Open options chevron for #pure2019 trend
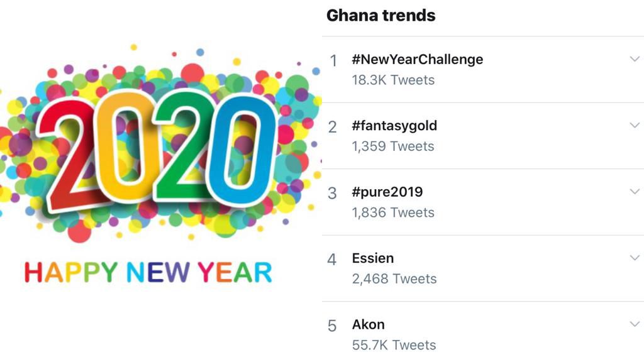The image size is (644, 362). click(635, 192)
